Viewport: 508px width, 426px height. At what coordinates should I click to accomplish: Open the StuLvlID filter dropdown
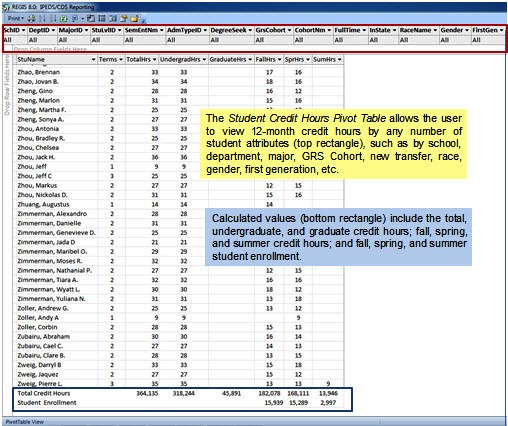pyautogui.click(x=119, y=30)
